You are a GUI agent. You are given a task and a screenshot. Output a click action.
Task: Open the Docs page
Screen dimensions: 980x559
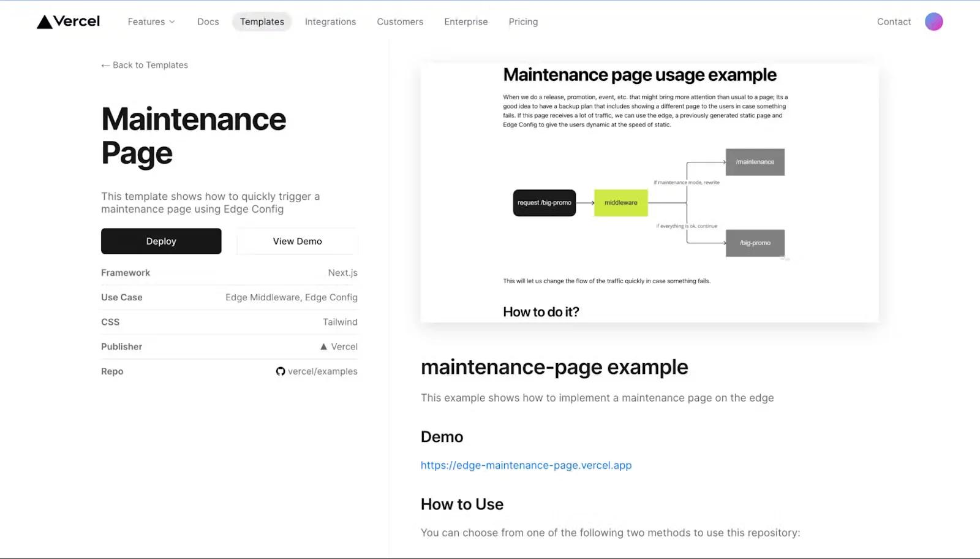coord(208,21)
